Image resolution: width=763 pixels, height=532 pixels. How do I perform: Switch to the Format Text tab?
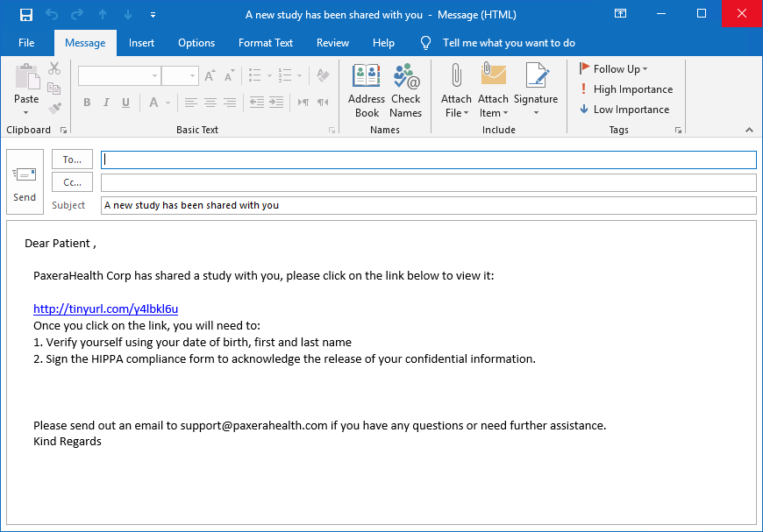pos(266,43)
